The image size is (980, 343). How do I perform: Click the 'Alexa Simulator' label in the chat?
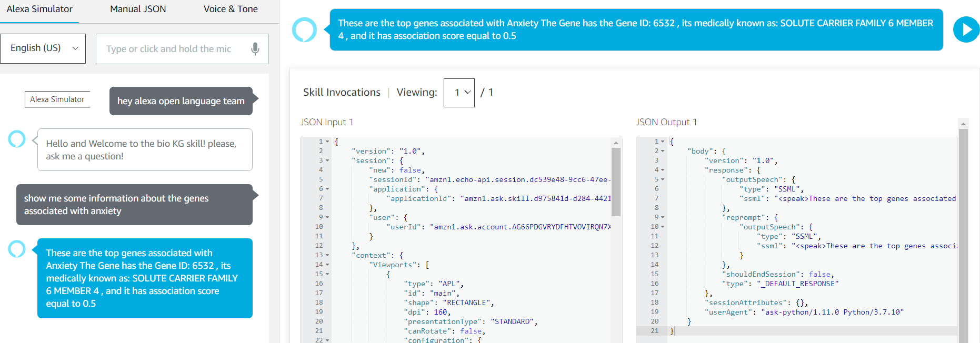57,99
